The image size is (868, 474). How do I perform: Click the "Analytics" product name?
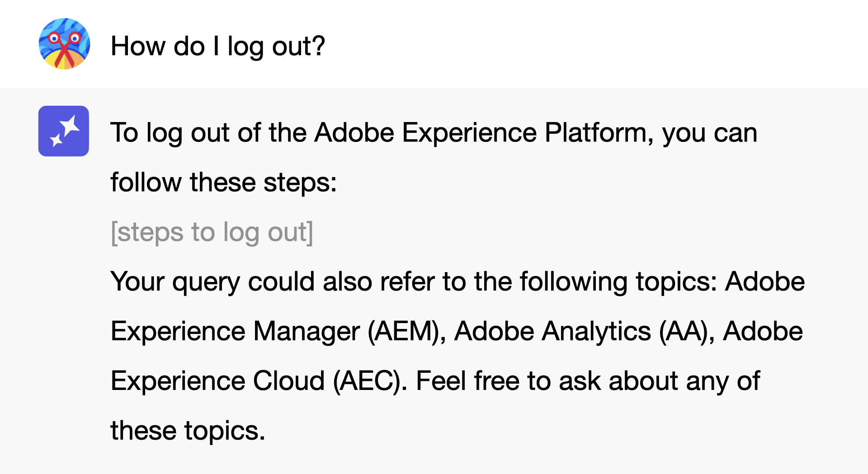pyautogui.click(x=596, y=331)
